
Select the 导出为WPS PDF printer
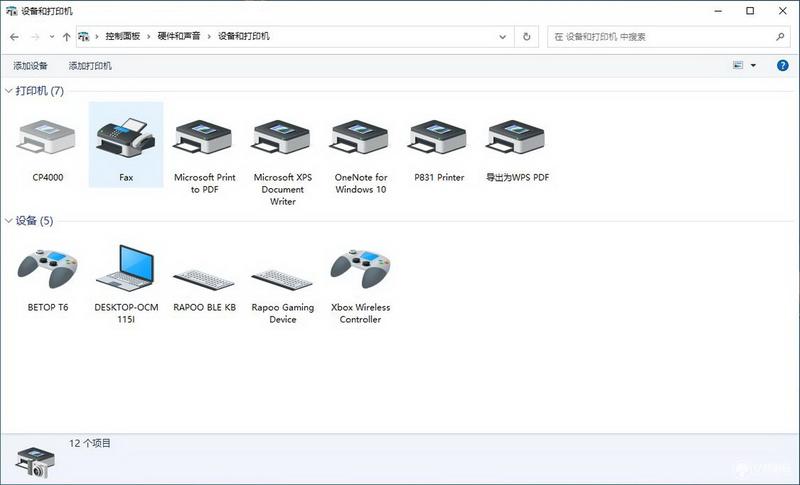point(517,138)
